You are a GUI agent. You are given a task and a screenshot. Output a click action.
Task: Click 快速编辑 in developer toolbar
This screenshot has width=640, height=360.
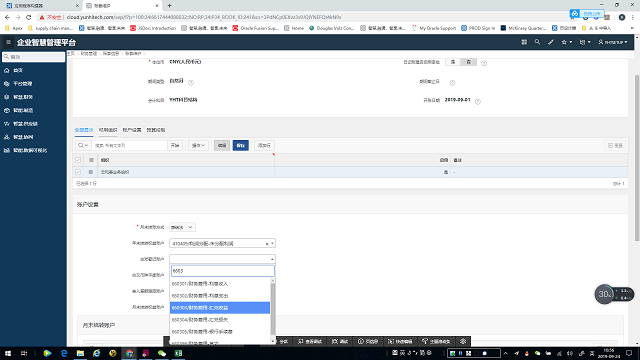coord(400,342)
